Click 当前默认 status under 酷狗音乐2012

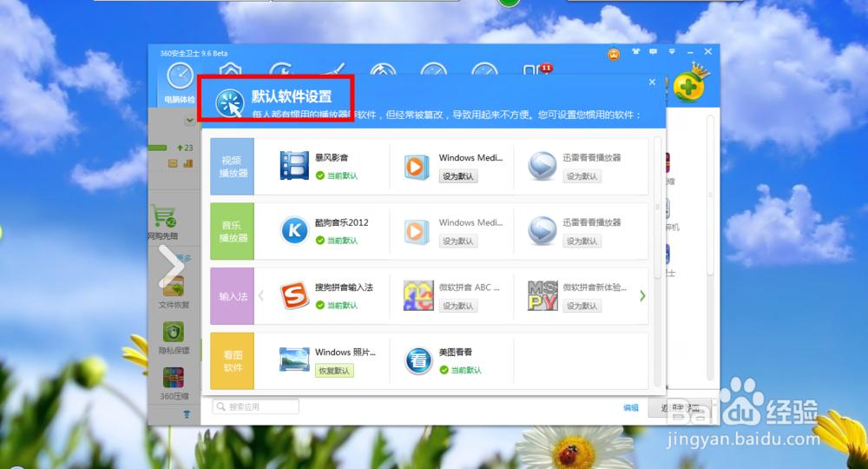pos(337,241)
